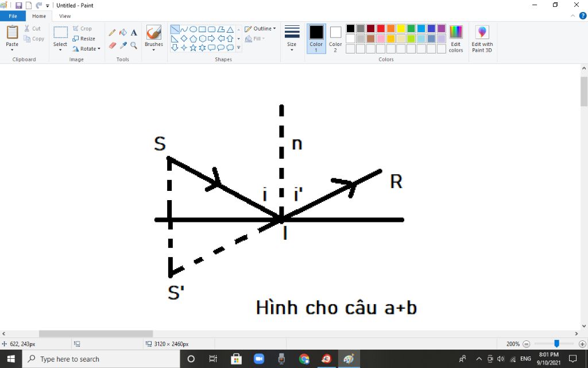This screenshot has height=368, width=588.
Task: Launch Edit with Paint 3D
Action: (x=482, y=38)
